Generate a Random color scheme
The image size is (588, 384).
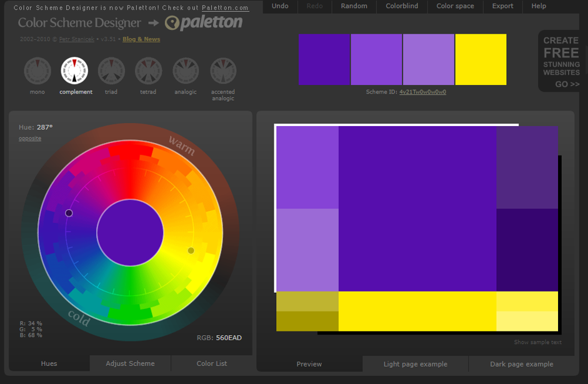tap(354, 6)
